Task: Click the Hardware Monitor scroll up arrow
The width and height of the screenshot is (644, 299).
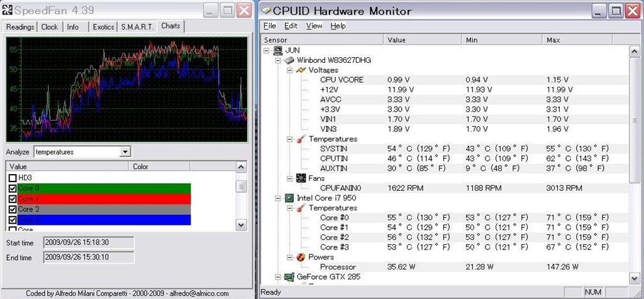Action: [635, 52]
